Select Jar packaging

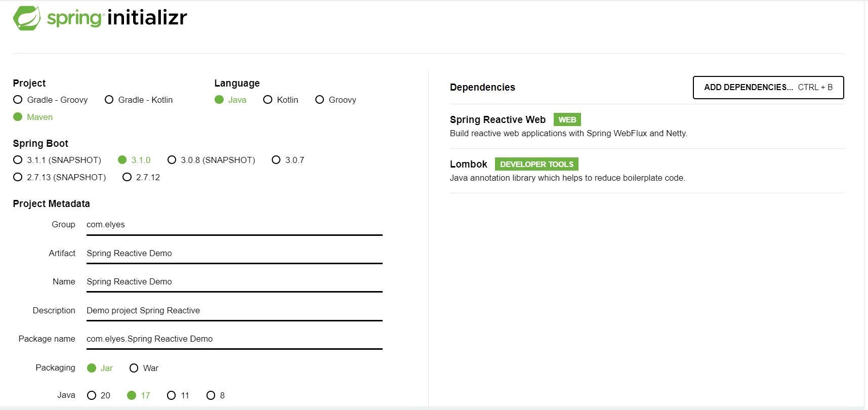coord(100,368)
